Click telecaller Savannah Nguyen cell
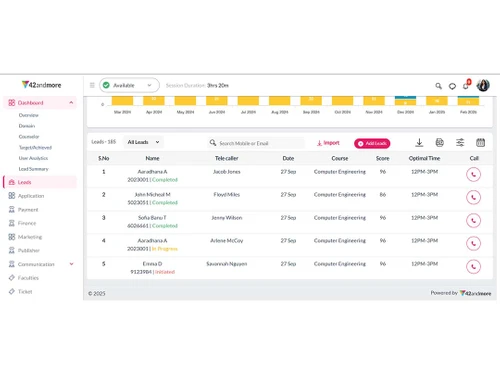This screenshot has width=500, height=375. click(227, 264)
